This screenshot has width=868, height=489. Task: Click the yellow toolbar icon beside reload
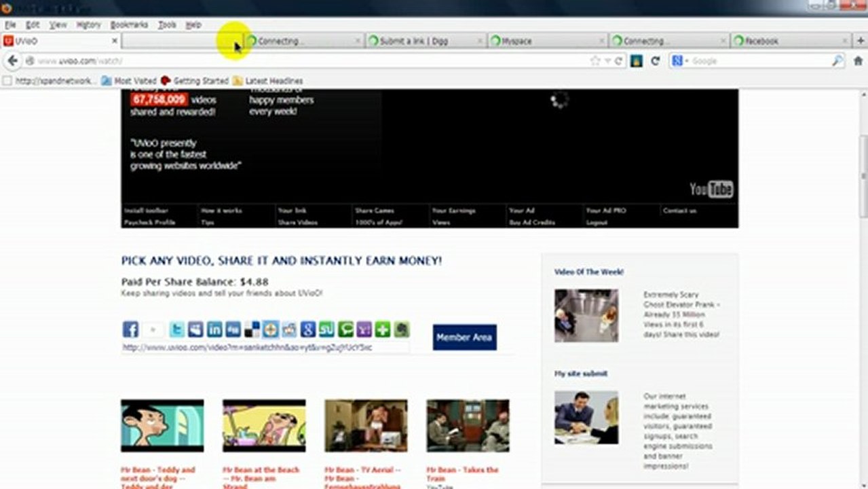point(636,60)
